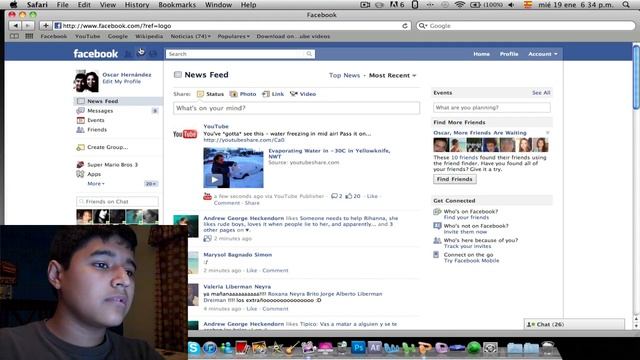The width and height of the screenshot is (640, 360).
Task: Click the page vertical scrollbar thumb
Action: [636, 78]
